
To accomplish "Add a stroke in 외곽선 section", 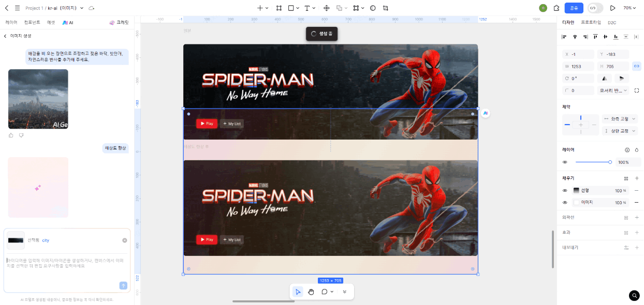I will (x=637, y=218).
